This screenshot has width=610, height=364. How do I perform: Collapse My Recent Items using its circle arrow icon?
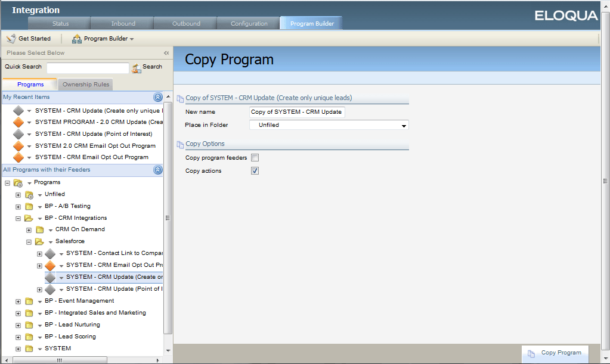click(x=157, y=97)
